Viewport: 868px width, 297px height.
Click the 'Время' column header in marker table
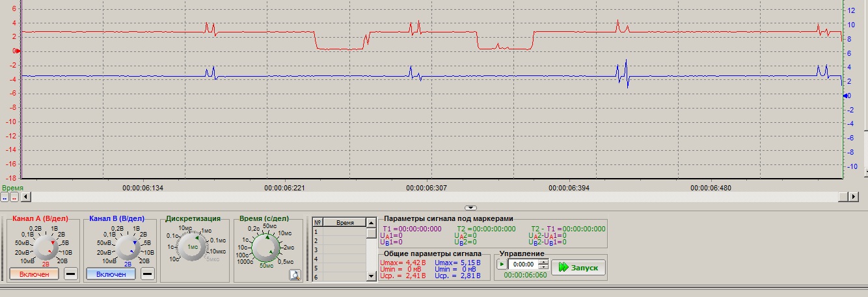[x=344, y=222]
